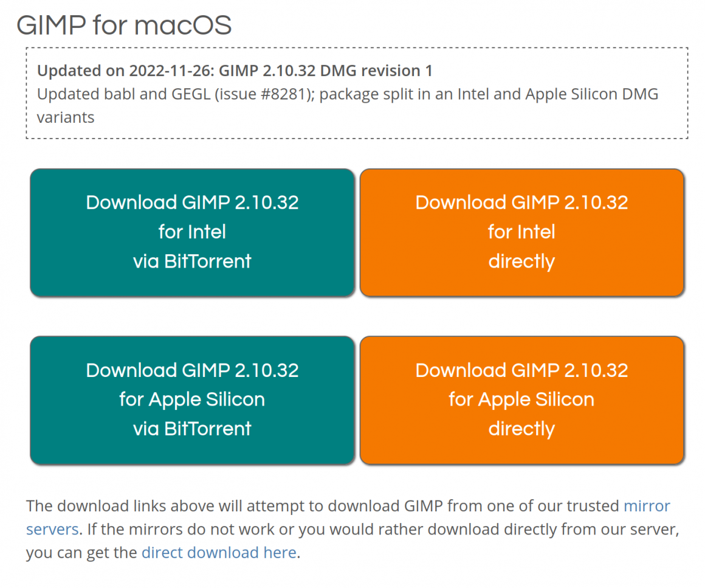Viewport: 705px width, 588px height.
Task: Click Download GIMP 2.10.32 for Intel via BitTorrent
Action: pos(192,232)
